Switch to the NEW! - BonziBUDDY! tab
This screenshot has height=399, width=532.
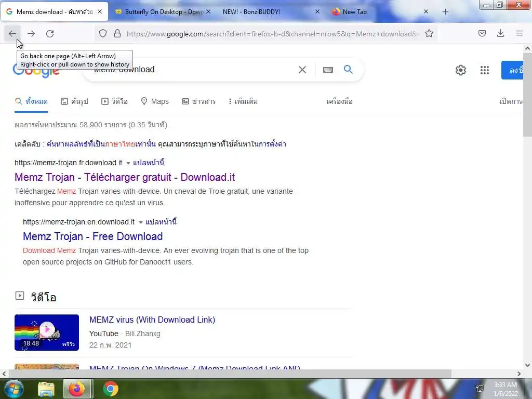[x=251, y=12]
